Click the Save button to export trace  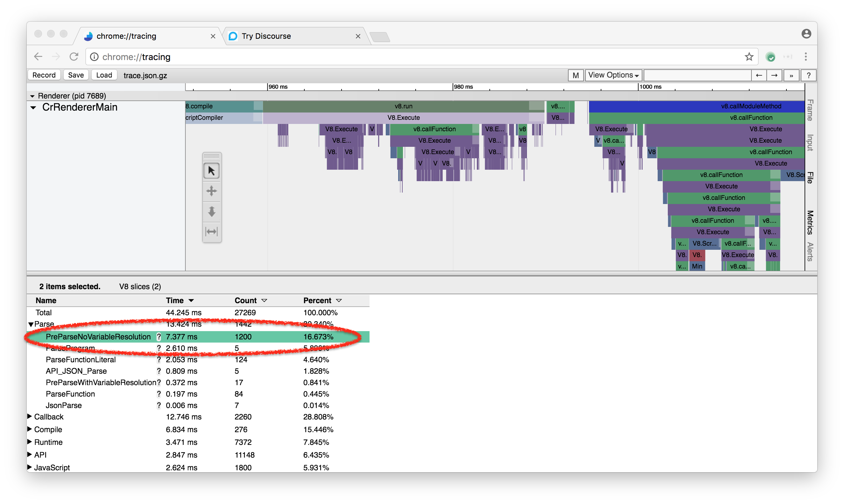pos(75,75)
